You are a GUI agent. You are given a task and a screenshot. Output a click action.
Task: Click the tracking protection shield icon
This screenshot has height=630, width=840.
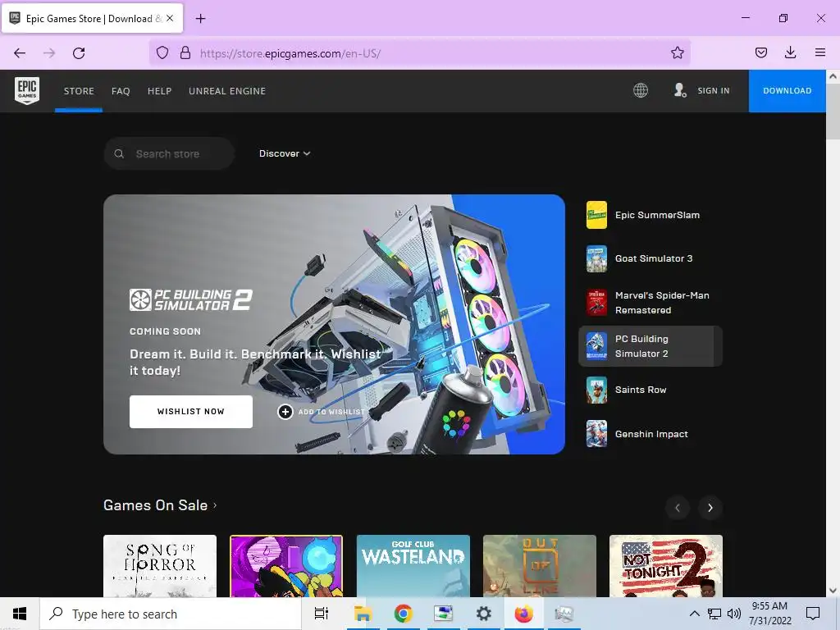click(x=162, y=52)
